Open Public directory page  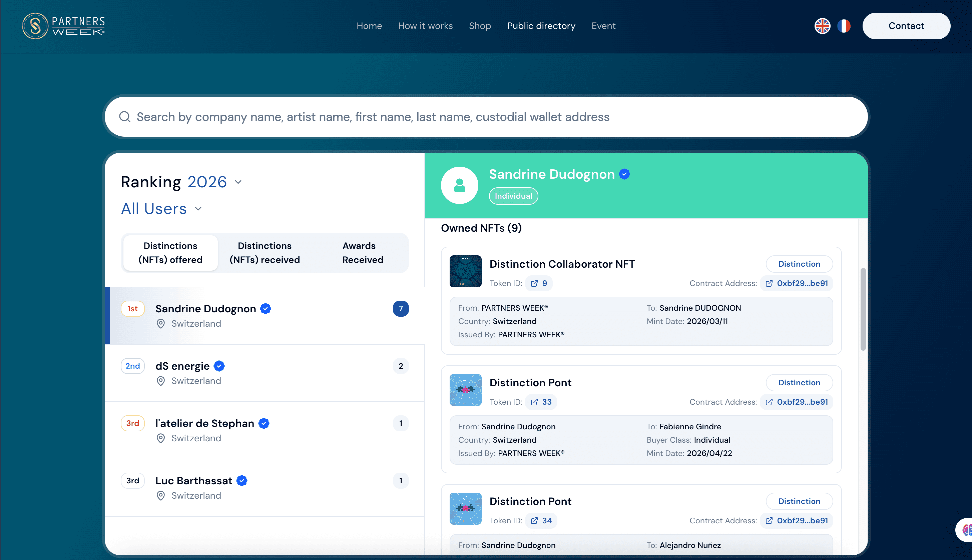541,26
